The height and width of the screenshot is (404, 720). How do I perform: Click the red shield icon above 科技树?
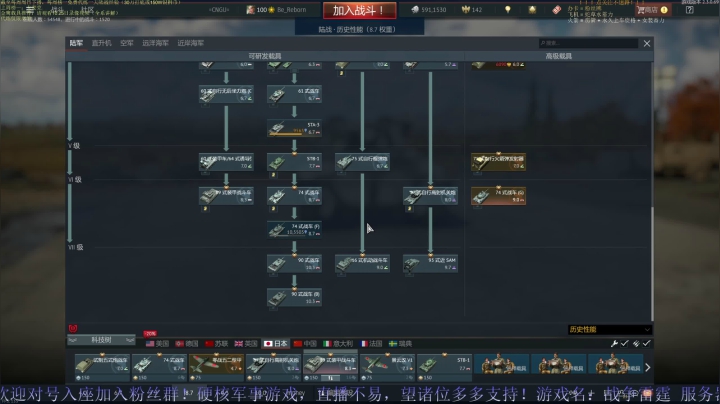click(x=73, y=328)
